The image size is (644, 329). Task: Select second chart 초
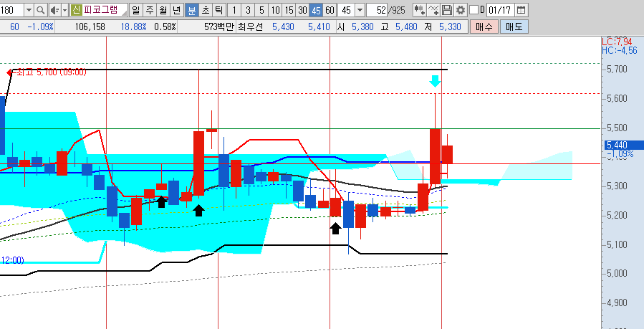(205, 9)
